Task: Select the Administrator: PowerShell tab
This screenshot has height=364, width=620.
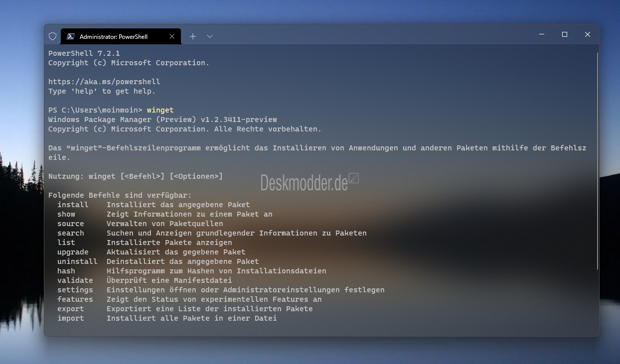Action: pyautogui.click(x=120, y=36)
